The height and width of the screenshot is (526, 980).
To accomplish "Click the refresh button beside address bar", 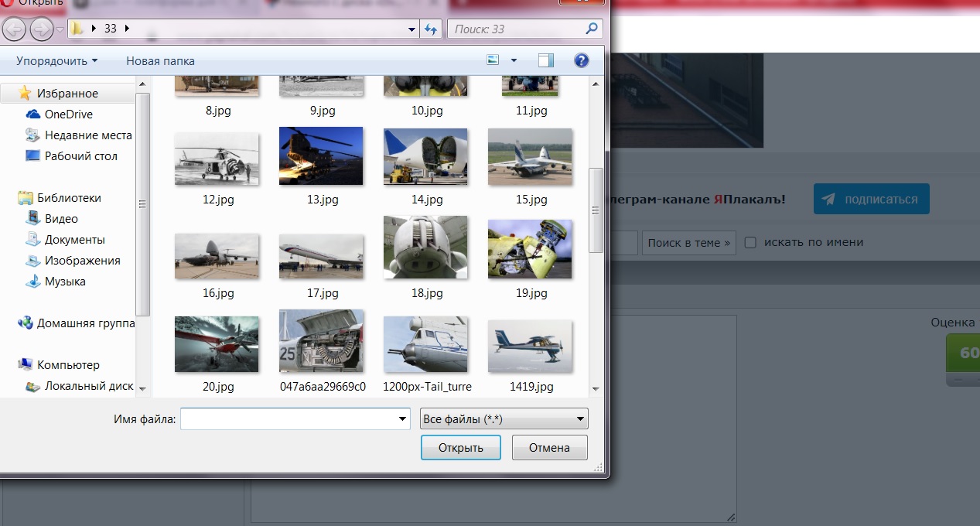I will [431, 29].
